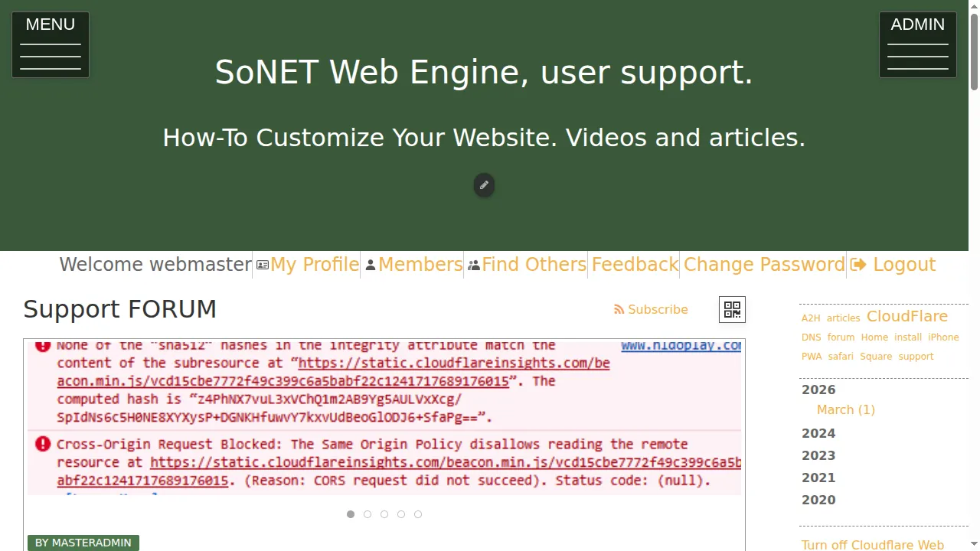
Task: Open the Feedback page
Action: pos(635,265)
